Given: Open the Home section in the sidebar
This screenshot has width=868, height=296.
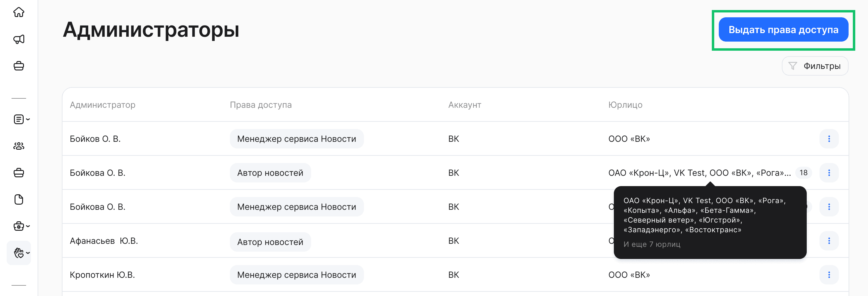Looking at the screenshot, I should coord(19,12).
